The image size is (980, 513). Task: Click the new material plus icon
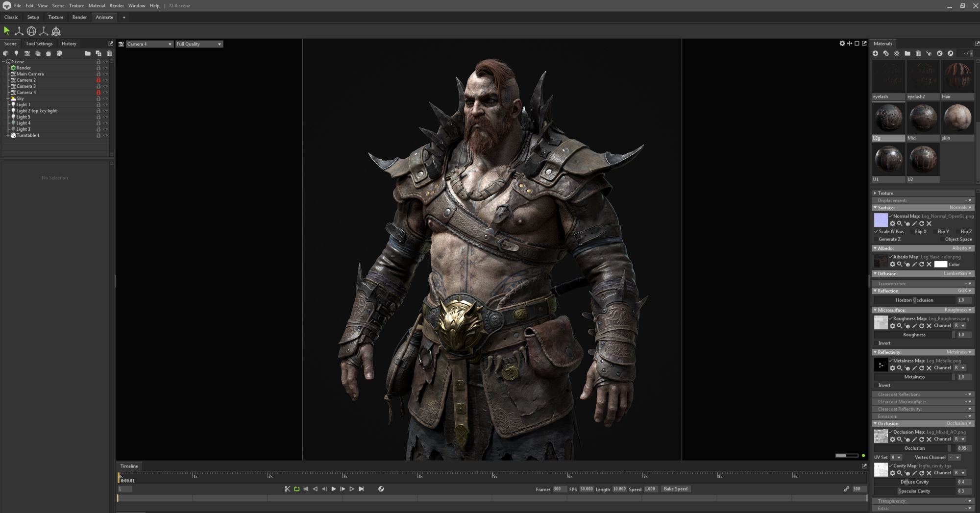pyautogui.click(x=875, y=53)
